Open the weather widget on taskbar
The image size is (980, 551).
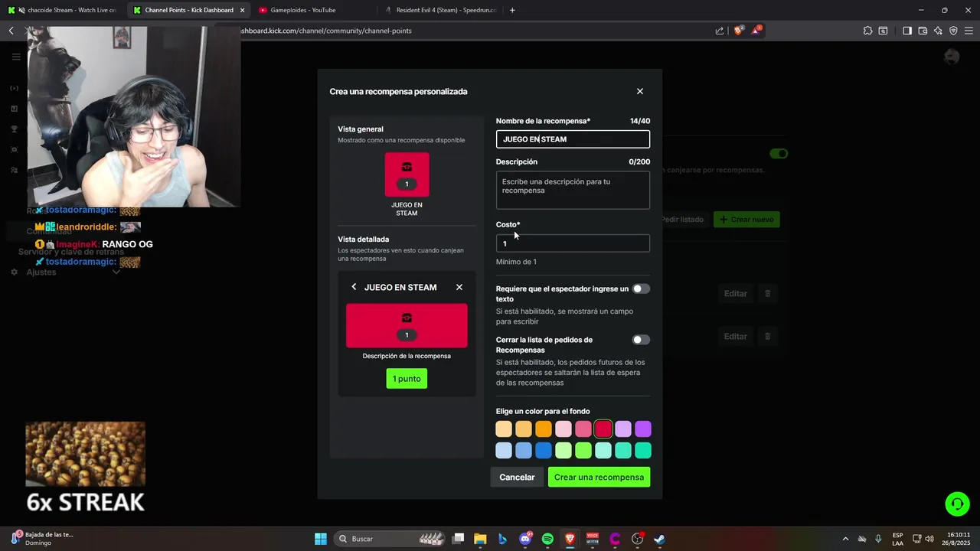click(42, 539)
